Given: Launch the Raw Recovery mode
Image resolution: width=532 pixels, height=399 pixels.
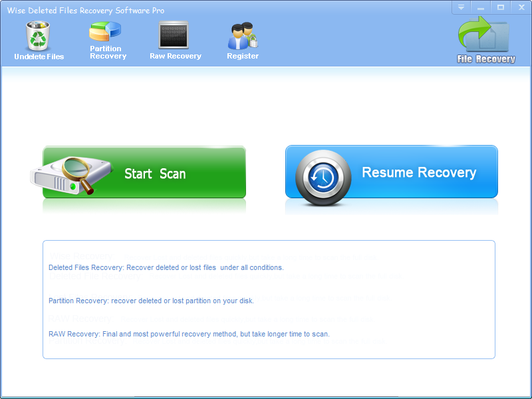Looking at the screenshot, I should pos(175,40).
